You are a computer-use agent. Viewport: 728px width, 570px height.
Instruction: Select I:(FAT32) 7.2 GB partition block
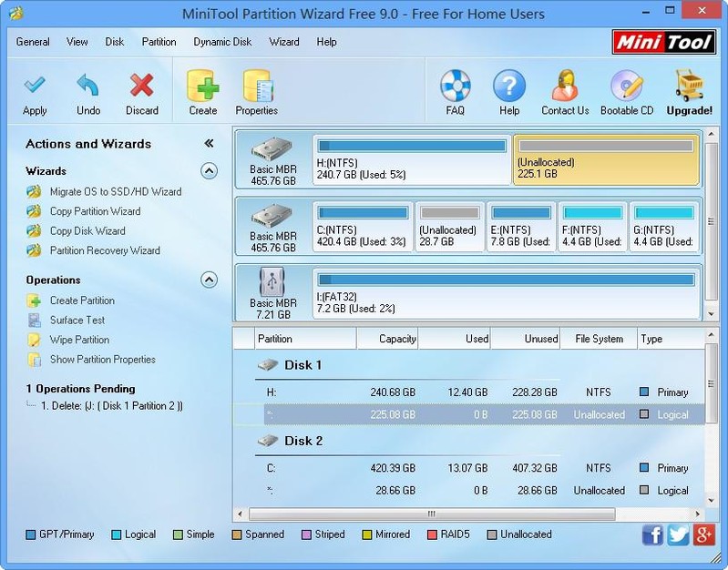506,294
